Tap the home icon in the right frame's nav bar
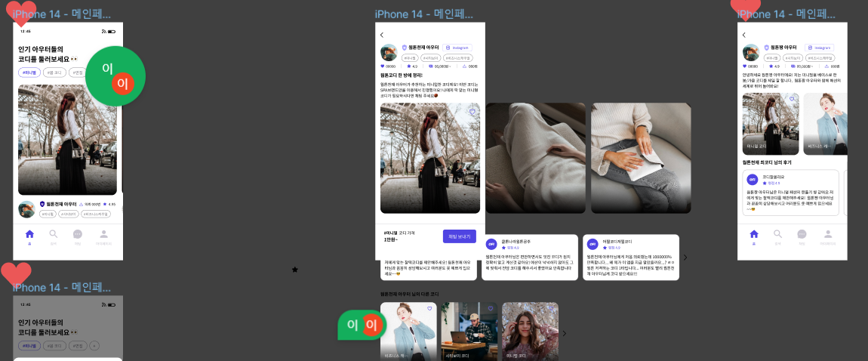 tap(753, 234)
